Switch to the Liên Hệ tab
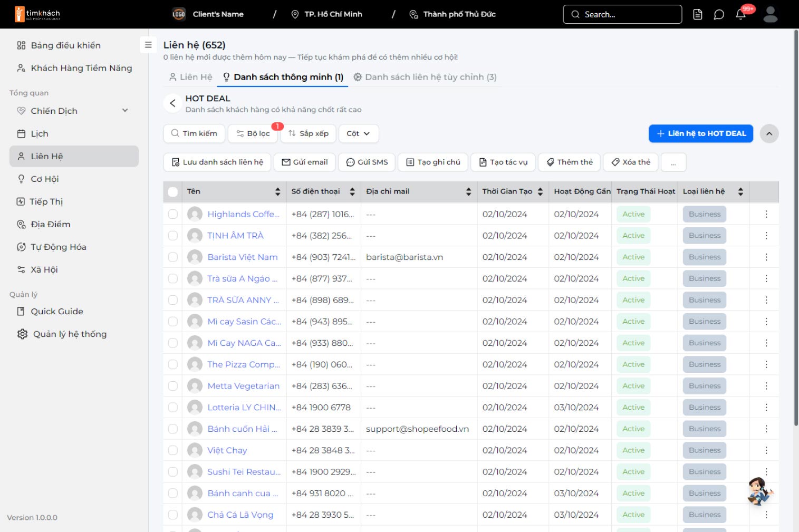 pos(190,77)
